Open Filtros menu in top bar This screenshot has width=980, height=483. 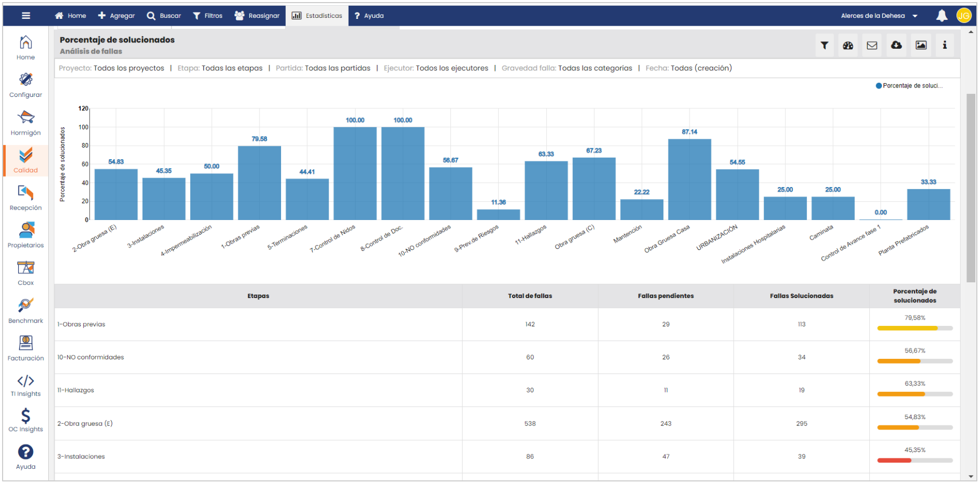(x=208, y=16)
